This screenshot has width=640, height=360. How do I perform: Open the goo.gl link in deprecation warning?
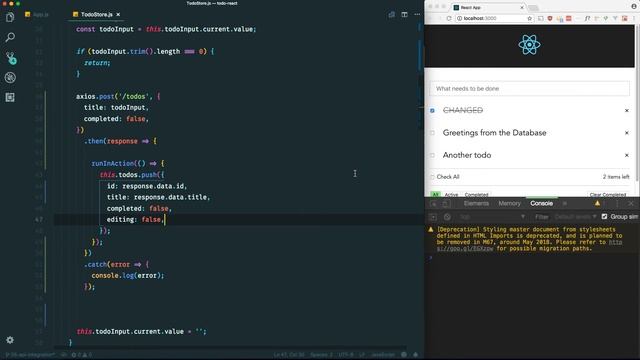[x=465, y=249]
